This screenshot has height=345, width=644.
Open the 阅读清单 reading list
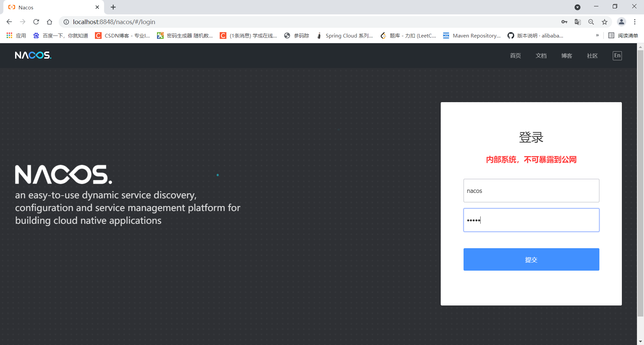tap(623, 36)
